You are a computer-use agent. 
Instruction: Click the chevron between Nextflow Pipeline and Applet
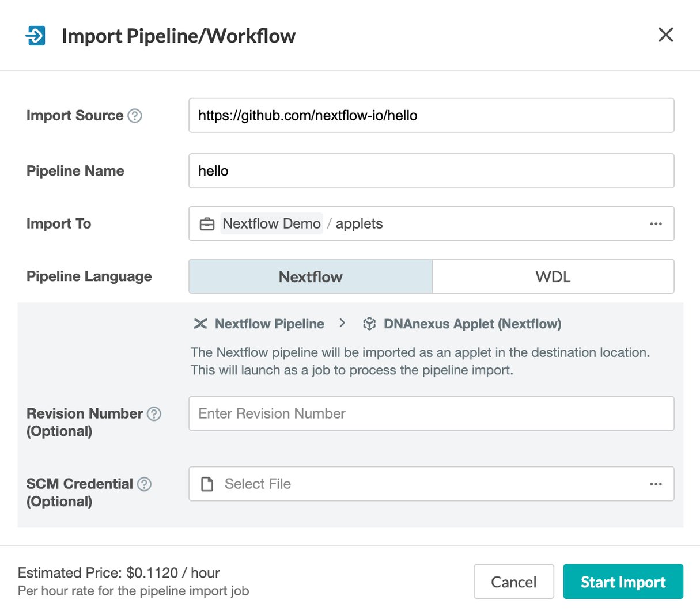pyautogui.click(x=342, y=324)
